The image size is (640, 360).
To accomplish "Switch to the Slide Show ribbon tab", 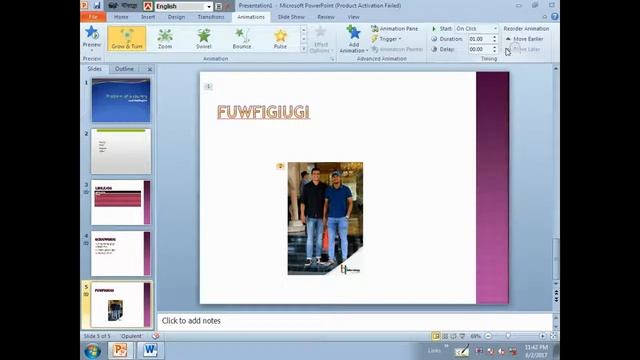I will 291,17.
